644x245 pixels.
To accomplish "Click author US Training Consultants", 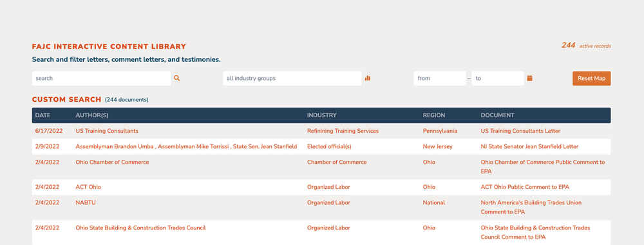I will [x=107, y=131].
